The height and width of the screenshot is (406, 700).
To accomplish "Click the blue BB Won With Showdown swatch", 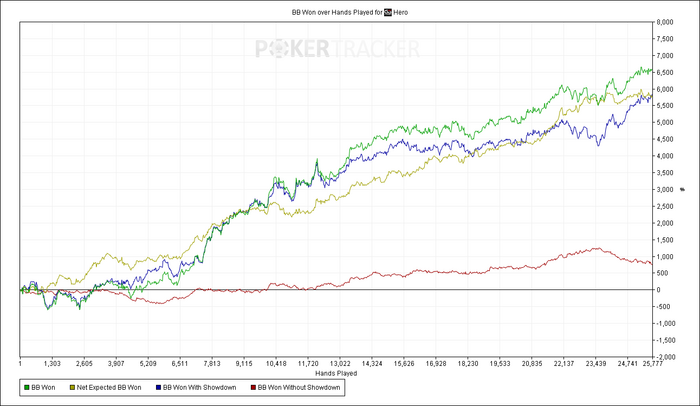I will tap(158, 388).
